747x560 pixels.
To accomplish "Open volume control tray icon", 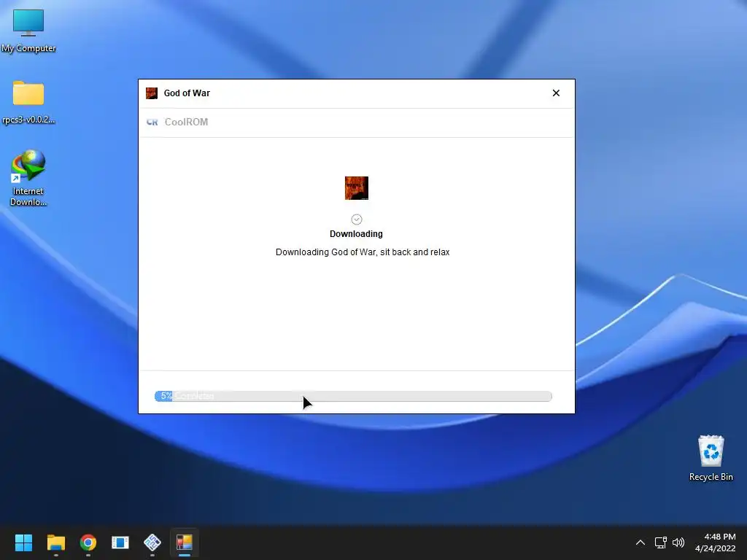I will pyautogui.click(x=678, y=542).
